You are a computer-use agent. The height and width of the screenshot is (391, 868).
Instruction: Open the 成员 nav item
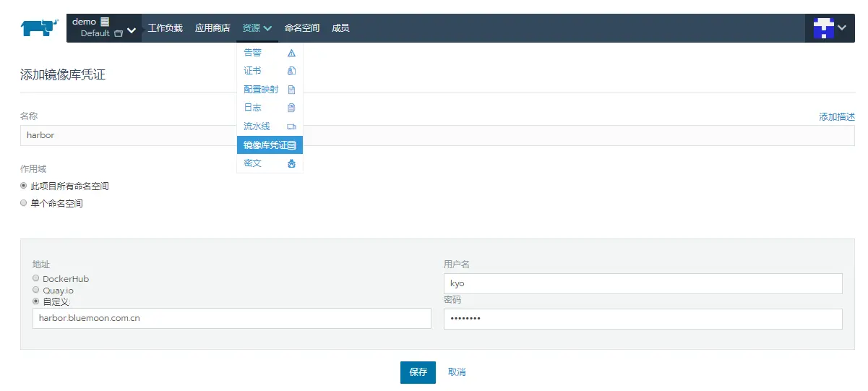[x=340, y=28]
